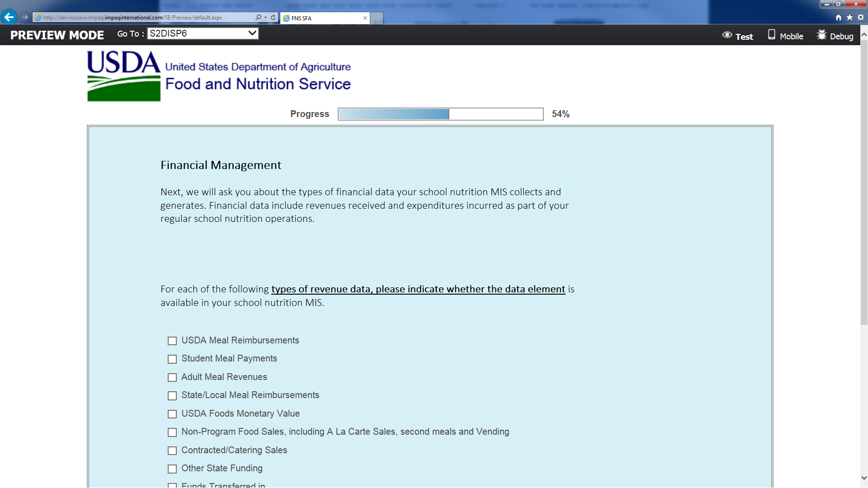Click the browser forward arrow button

click(25, 17)
